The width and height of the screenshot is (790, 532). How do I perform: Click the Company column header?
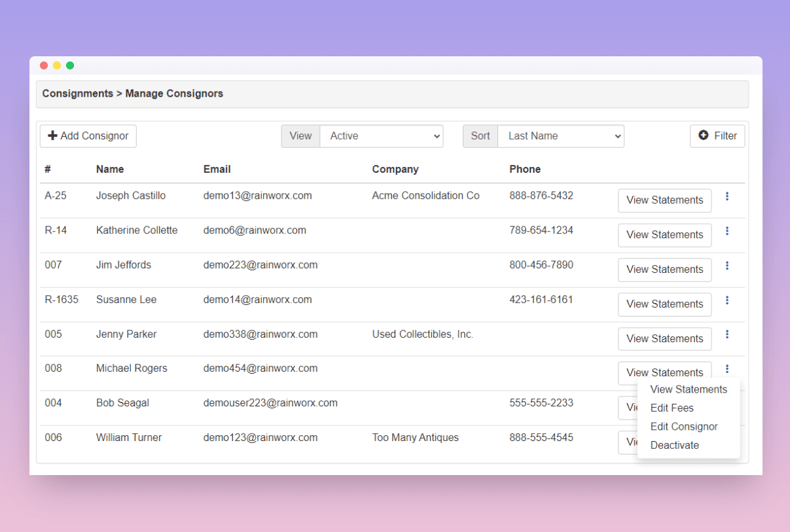click(x=395, y=169)
